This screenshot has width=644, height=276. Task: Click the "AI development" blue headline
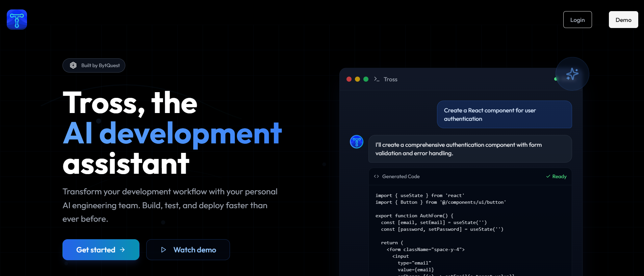tap(172, 133)
